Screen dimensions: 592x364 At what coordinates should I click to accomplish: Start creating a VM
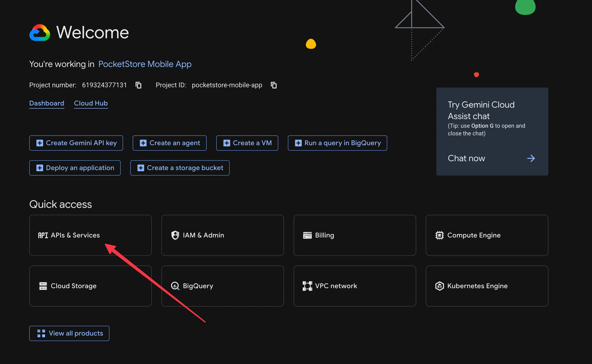247,143
